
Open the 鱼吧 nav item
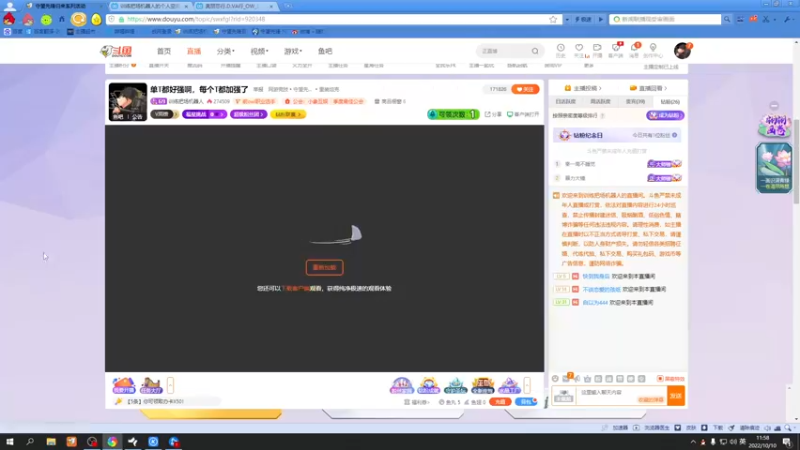pos(325,51)
